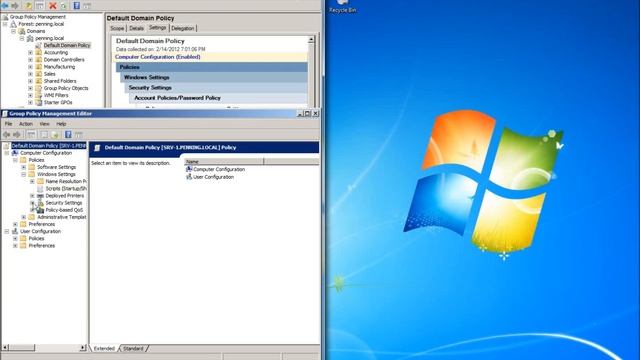640x360 pixels.
Task: Switch to the Standard view tab at the bottom
Action: click(x=133, y=349)
